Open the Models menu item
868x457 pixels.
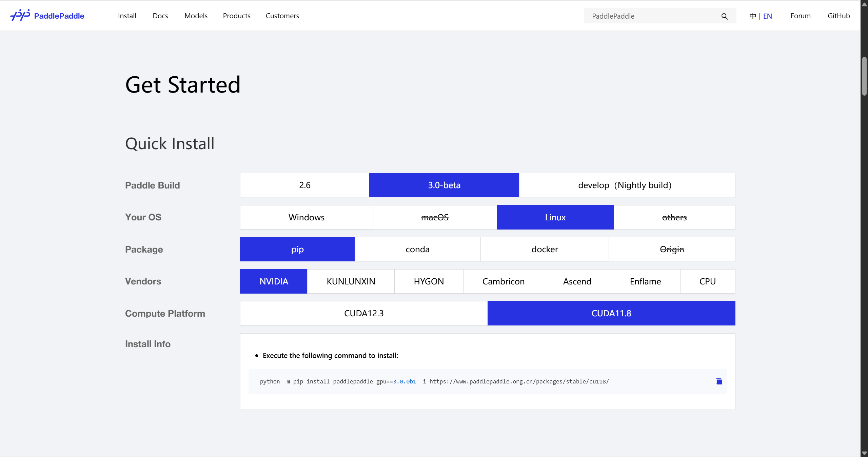tap(196, 16)
